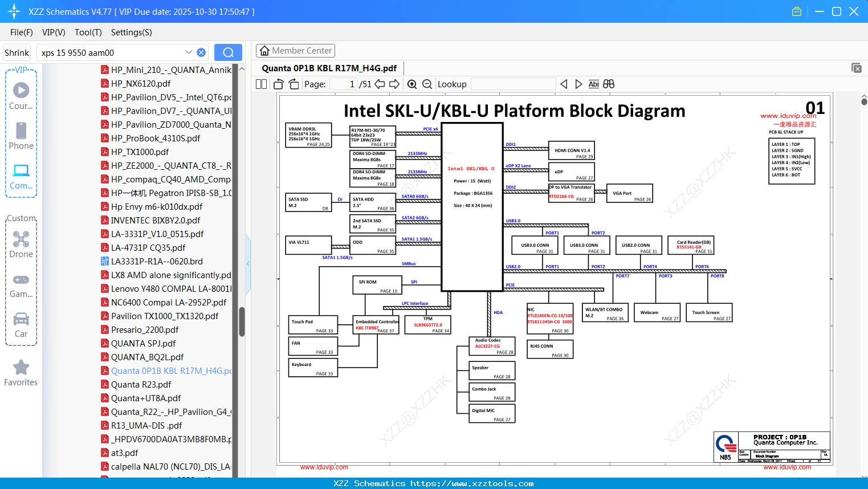Open Pavilion TX1000_TX1320.pdf

click(x=165, y=316)
